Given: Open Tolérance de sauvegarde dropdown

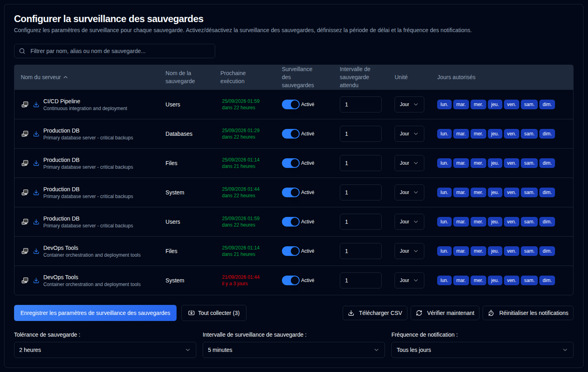Looking at the screenshot, I should 105,350.
